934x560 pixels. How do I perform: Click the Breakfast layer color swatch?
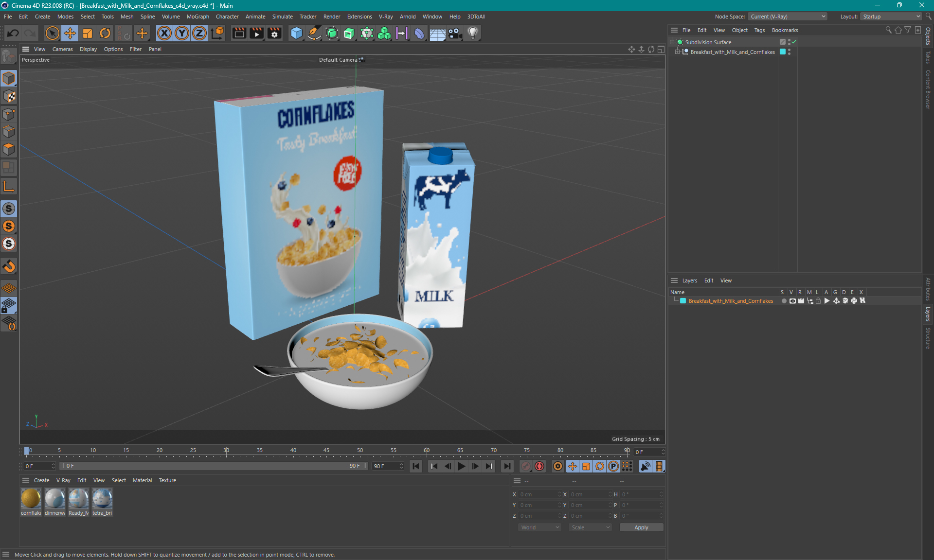tap(683, 301)
